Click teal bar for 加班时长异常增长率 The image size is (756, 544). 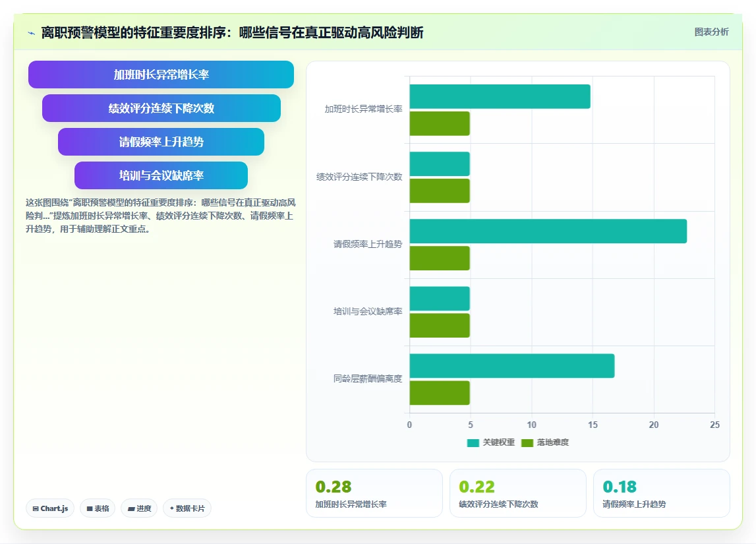pos(500,96)
